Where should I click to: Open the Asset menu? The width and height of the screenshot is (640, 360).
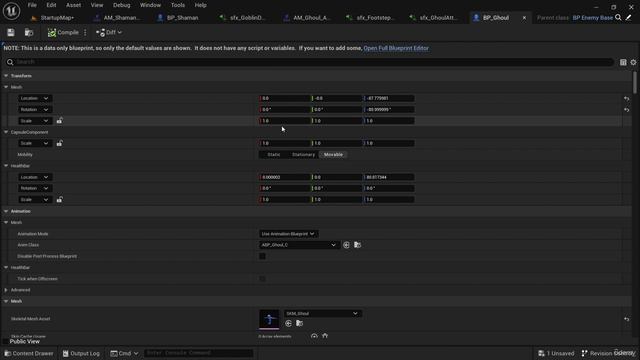pyautogui.click(x=73, y=5)
